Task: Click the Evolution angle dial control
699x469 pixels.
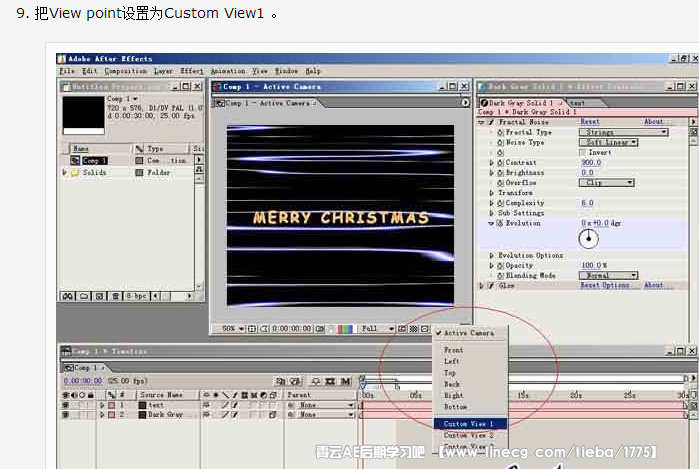Action: (x=588, y=239)
